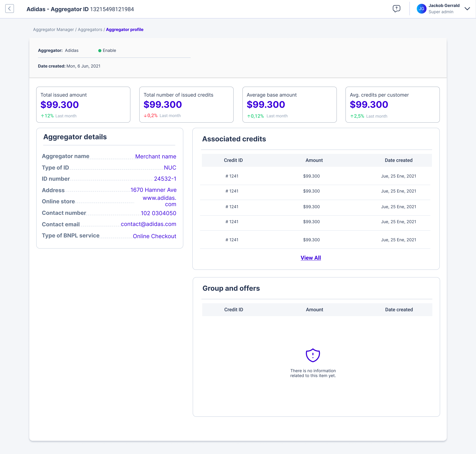Select the first # 1241 credit row
The height and width of the screenshot is (454, 476).
click(232, 176)
